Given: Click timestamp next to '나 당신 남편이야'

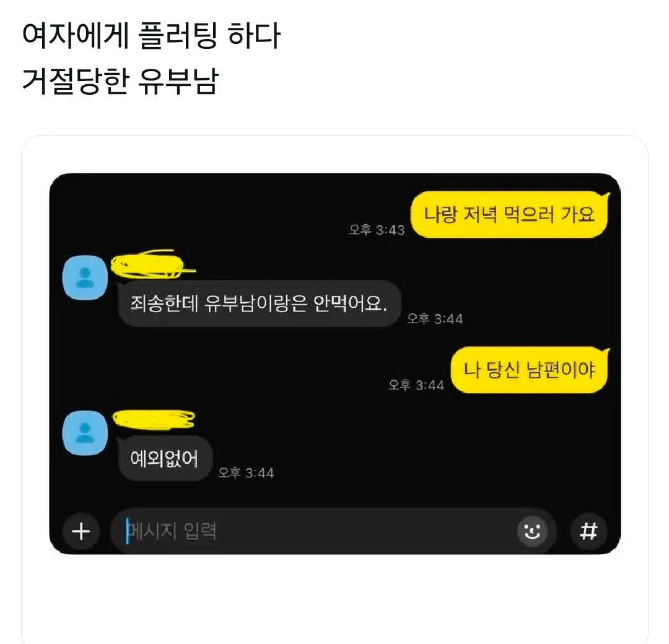Looking at the screenshot, I should coord(416,385).
